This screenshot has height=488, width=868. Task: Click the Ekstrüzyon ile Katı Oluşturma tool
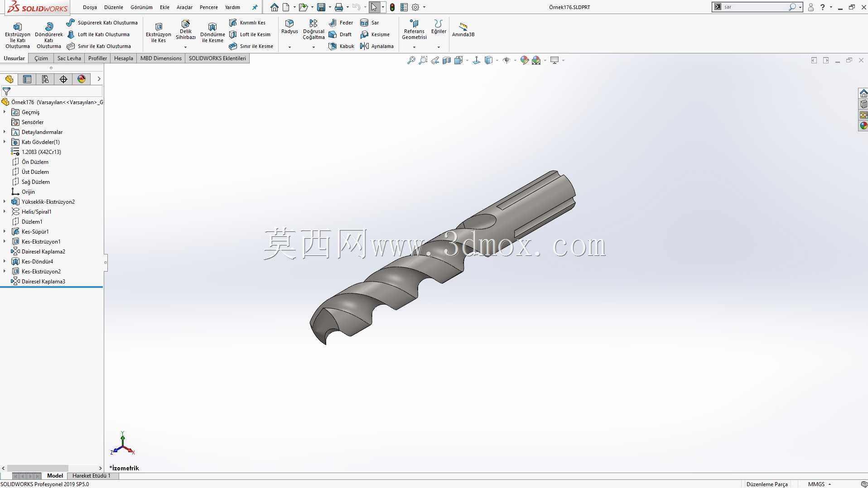tap(18, 35)
